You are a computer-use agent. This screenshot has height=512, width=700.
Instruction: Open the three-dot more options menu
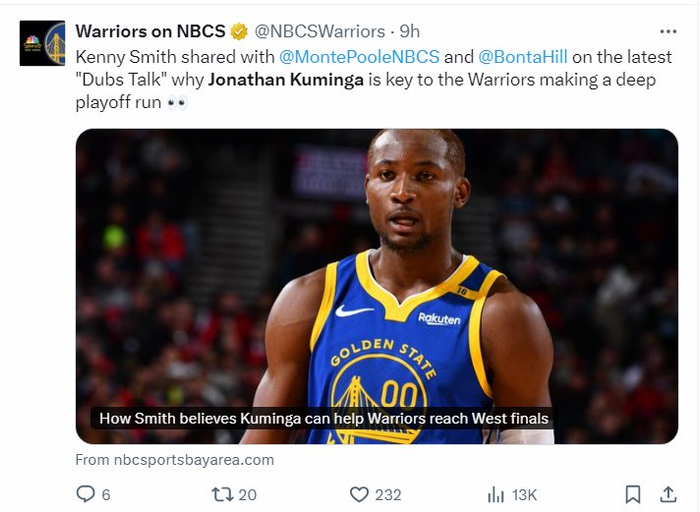[x=668, y=31]
